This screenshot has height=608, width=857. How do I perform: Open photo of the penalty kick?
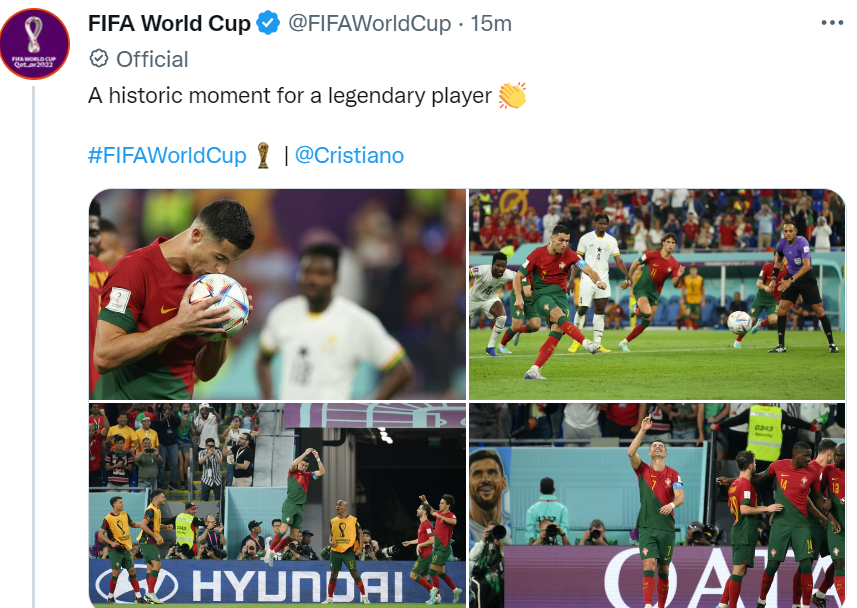coord(657,294)
